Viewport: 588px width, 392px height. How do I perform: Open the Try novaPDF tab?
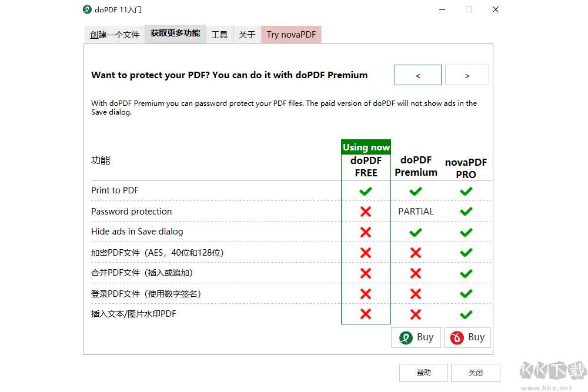[x=290, y=34]
